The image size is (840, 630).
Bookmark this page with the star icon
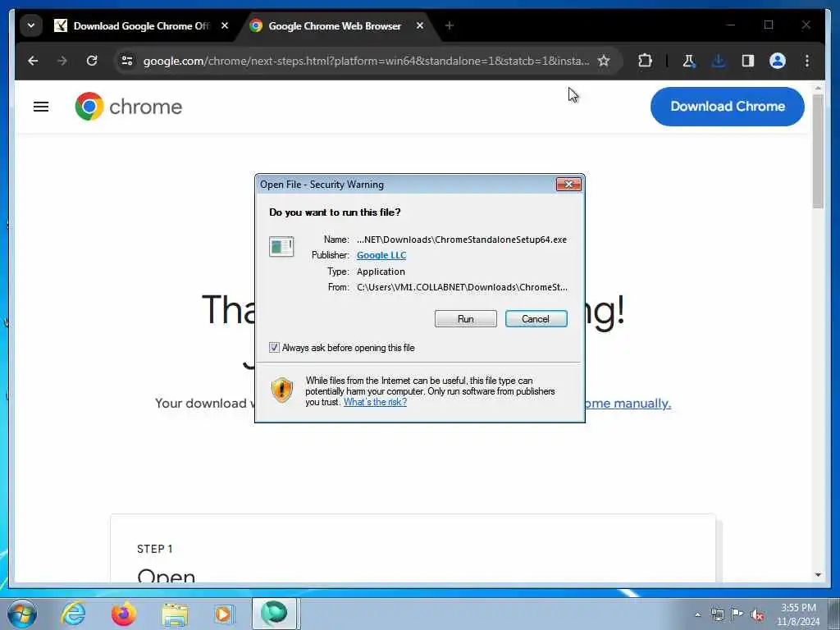coord(604,61)
